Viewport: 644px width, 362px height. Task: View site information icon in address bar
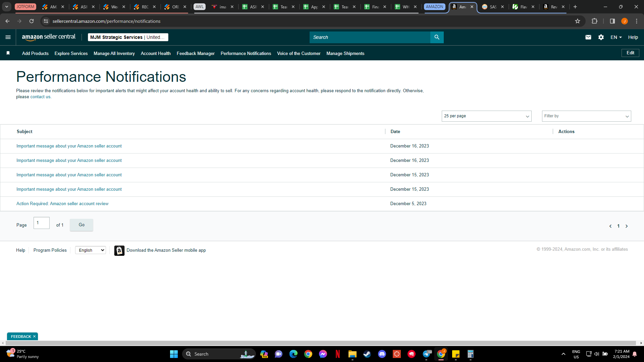pos(46,21)
